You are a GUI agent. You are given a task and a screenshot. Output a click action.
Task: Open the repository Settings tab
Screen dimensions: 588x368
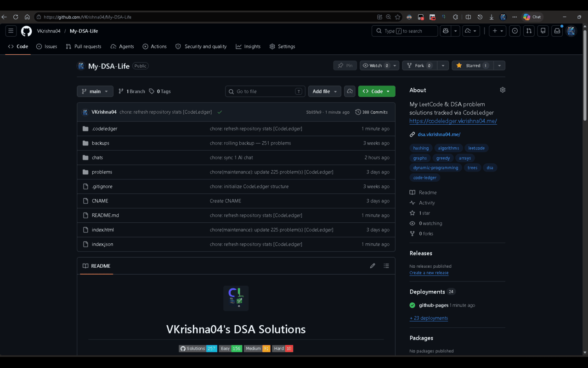click(x=282, y=46)
